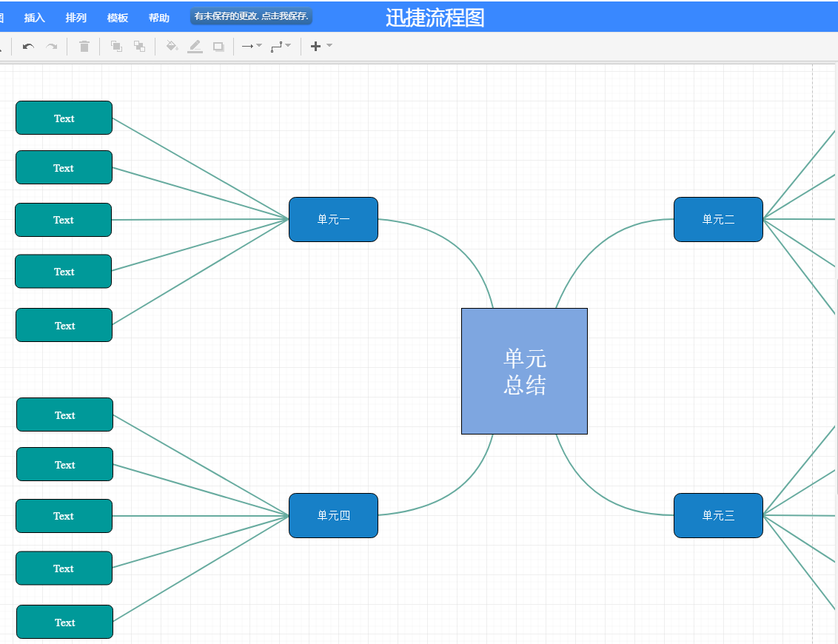Click the delete trash icon

tap(84, 47)
